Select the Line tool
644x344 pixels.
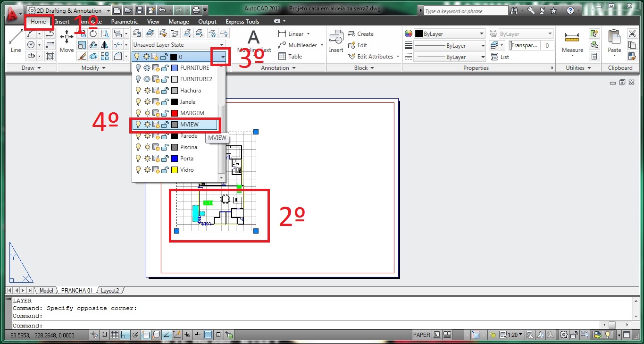coord(15,40)
